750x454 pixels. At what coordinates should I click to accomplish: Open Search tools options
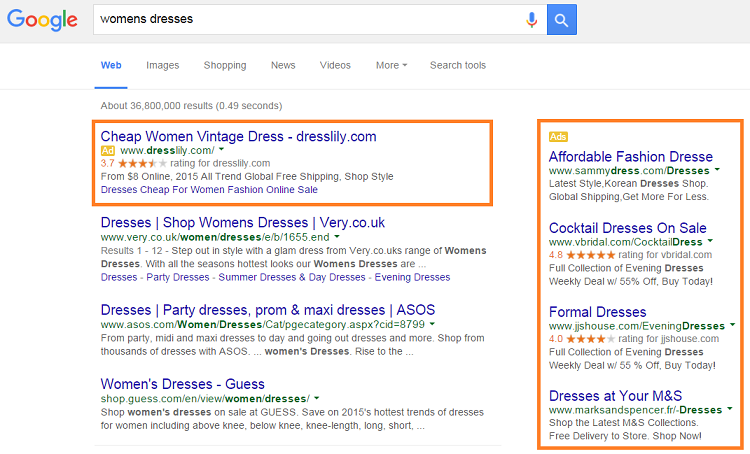click(458, 66)
